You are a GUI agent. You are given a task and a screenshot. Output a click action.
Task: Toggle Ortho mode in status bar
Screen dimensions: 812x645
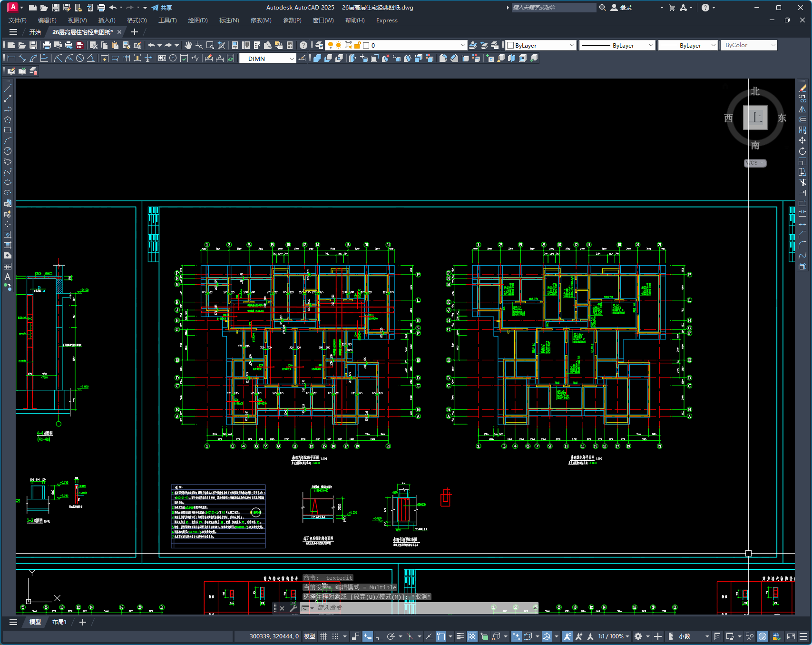(379, 636)
